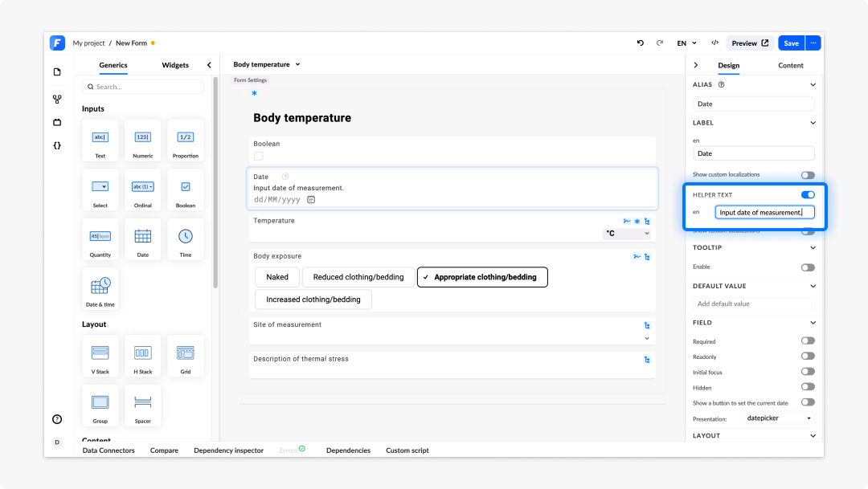
Task: Turn off the Helper Text toggle
Action: [x=808, y=194]
